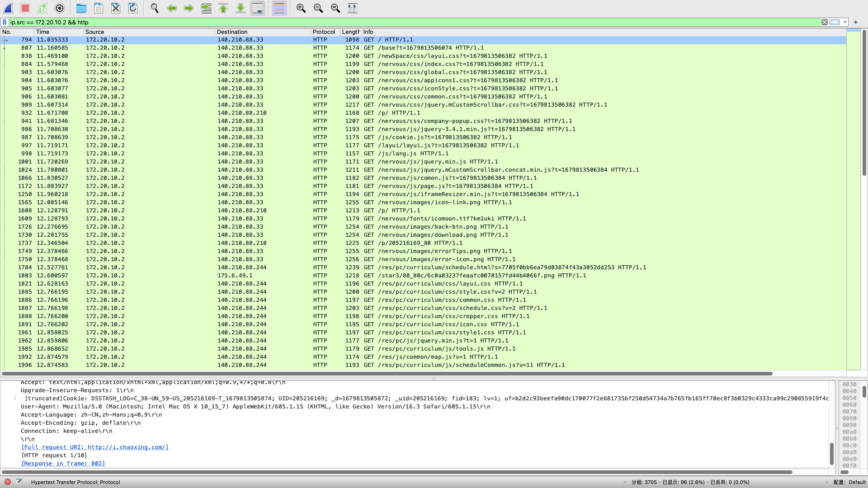This screenshot has width=868, height=488.
Task: Sort by Length column header
Action: point(350,32)
